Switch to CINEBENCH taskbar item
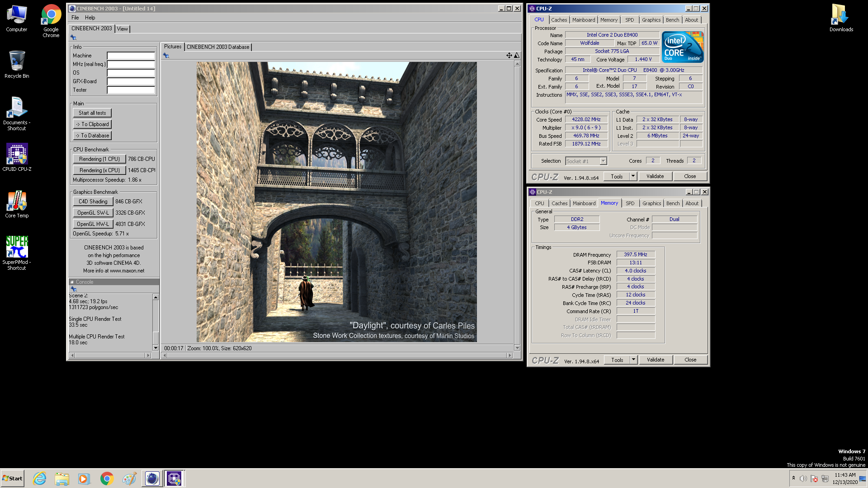Screen dimensions: 868x488 pyautogui.click(x=152, y=479)
